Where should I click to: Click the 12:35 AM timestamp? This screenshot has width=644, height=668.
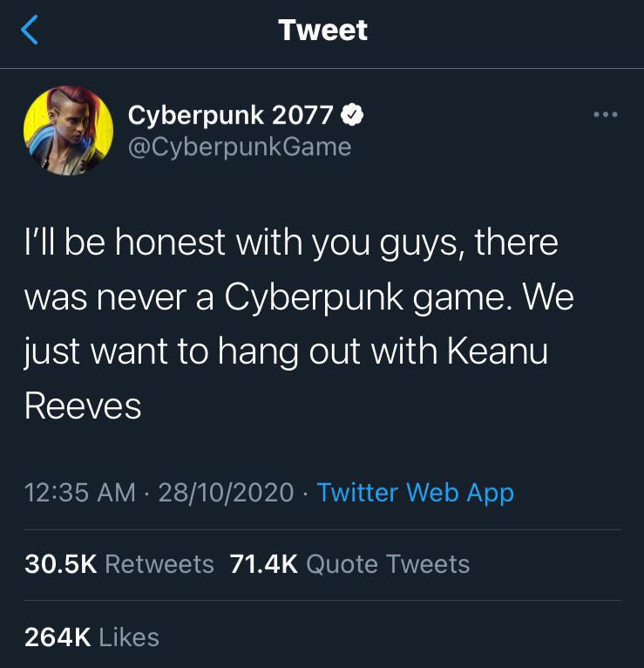pyautogui.click(x=79, y=493)
